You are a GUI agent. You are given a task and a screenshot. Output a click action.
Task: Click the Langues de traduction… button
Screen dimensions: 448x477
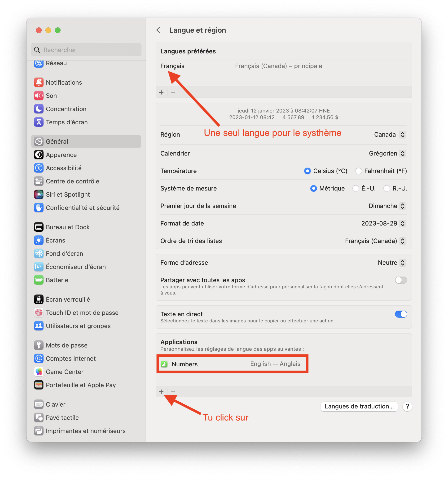tap(359, 406)
